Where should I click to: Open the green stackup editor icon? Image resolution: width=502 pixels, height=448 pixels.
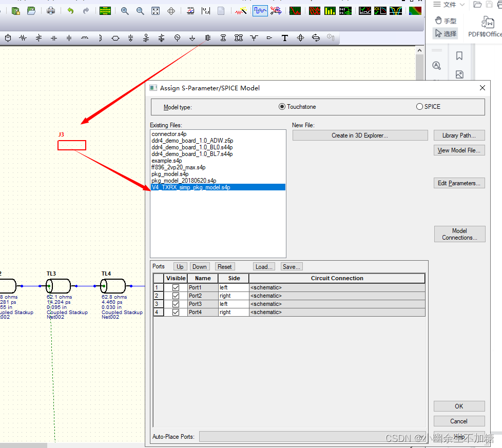(x=105, y=11)
